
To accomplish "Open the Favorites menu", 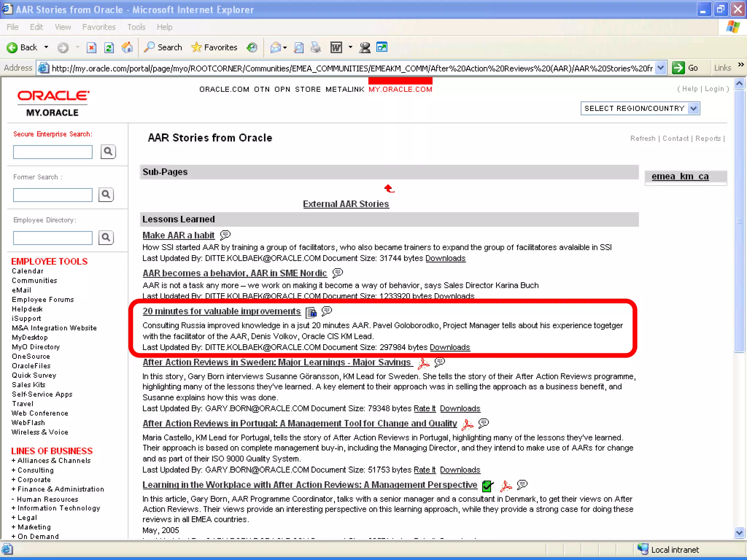I will [99, 27].
